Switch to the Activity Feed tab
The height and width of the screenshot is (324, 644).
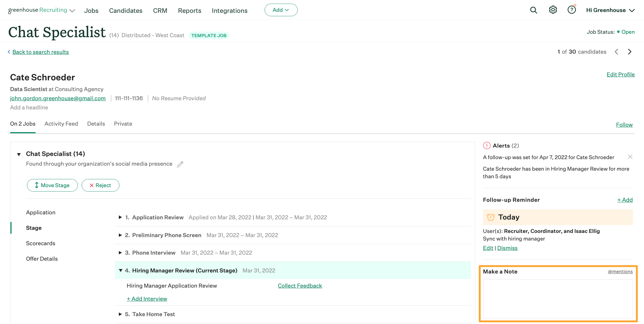(61, 124)
